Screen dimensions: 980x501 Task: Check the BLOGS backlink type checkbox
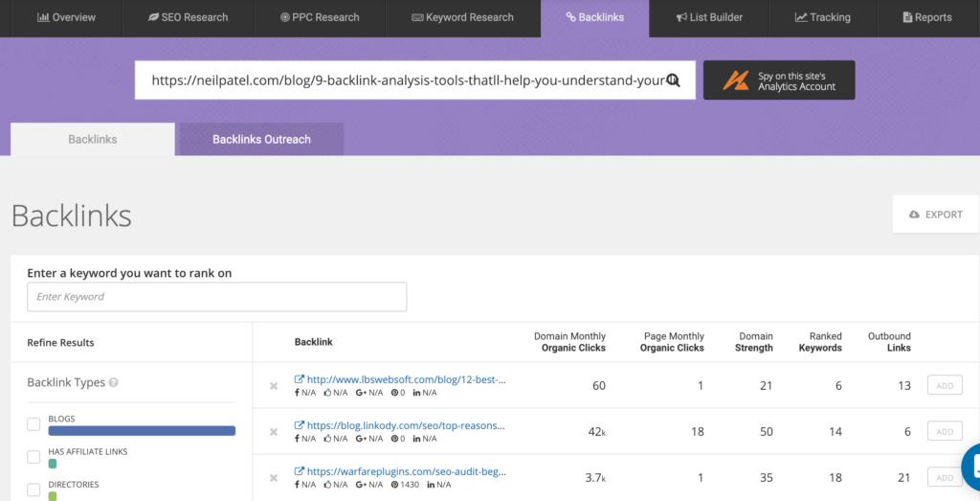tap(33, 424)
